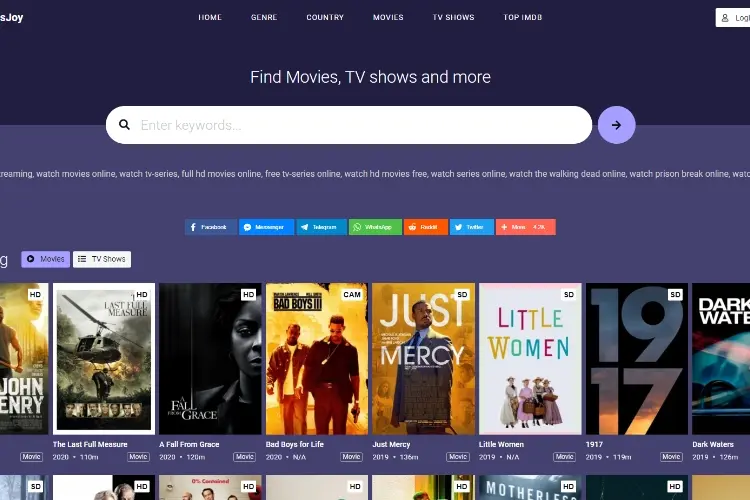Open the Genre menu
Viewport: 750px width, 500px height.
tap(264, 17)
